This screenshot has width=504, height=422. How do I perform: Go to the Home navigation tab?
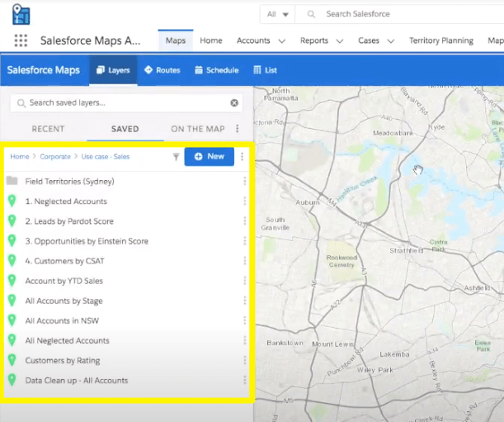coord(211,40)
